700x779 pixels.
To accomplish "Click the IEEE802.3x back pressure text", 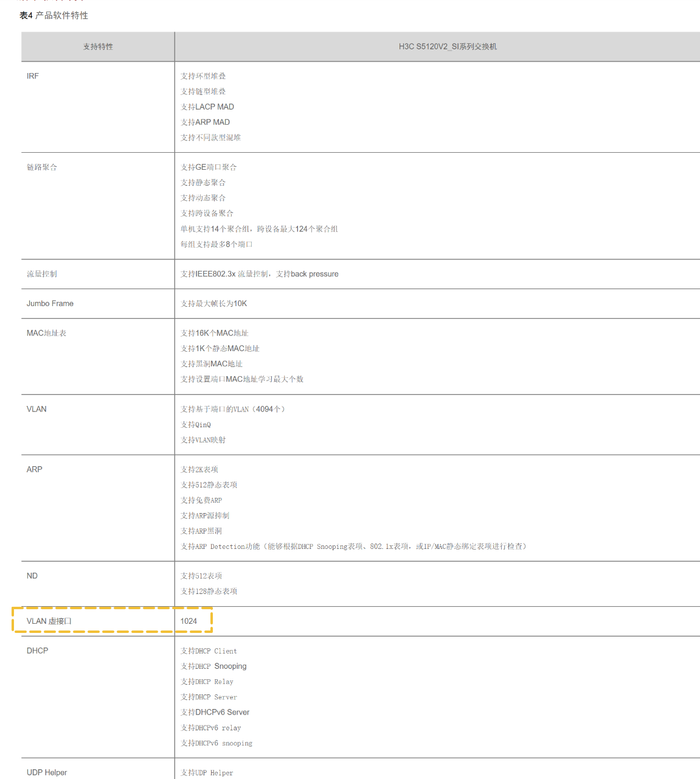I will coord(260,274).
